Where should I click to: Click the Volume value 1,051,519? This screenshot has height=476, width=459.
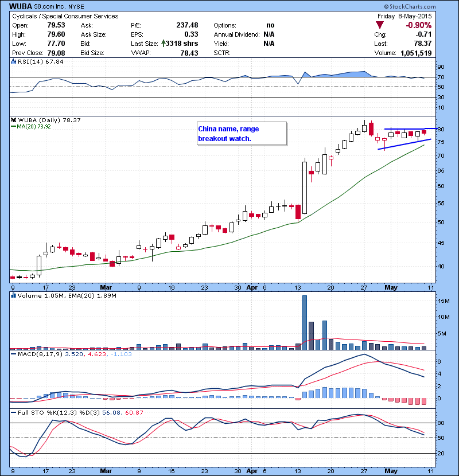tap(416, 53)
